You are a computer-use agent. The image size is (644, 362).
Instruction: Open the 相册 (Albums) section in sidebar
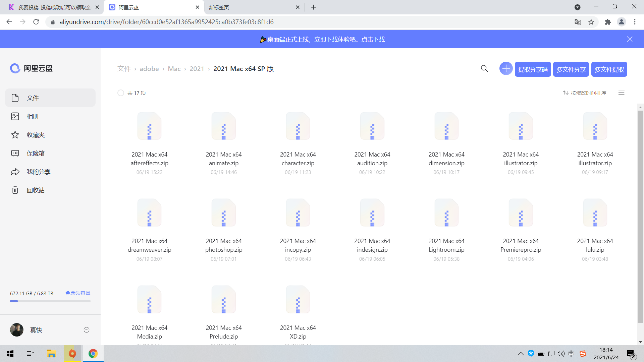tap(33, 116)
